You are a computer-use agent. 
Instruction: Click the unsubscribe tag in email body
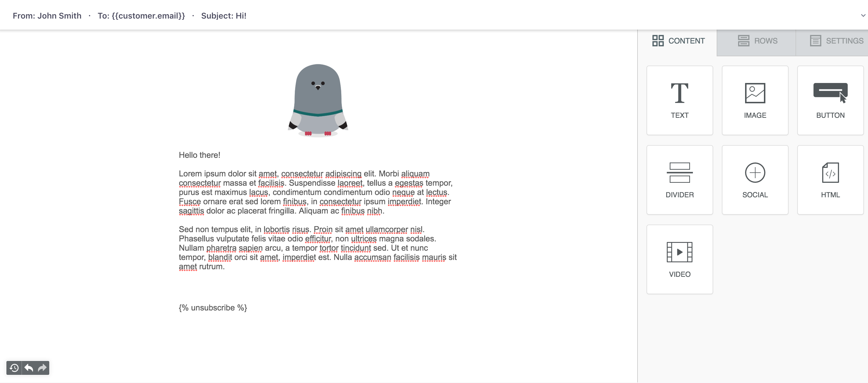tap(213, 308)
